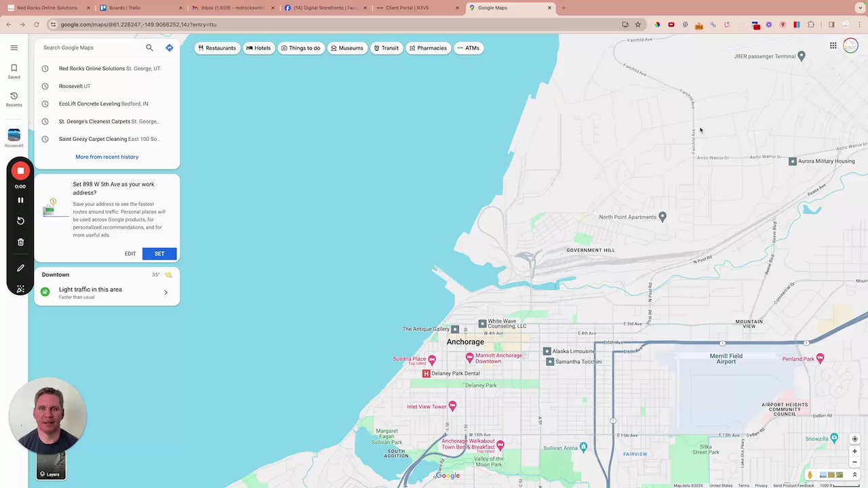Open Google apps grid
This screenshot has width=868, height=488.
coord(833,45)
